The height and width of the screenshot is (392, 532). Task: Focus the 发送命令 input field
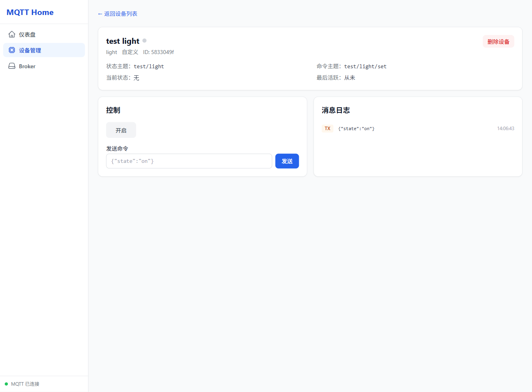point(189,161)
